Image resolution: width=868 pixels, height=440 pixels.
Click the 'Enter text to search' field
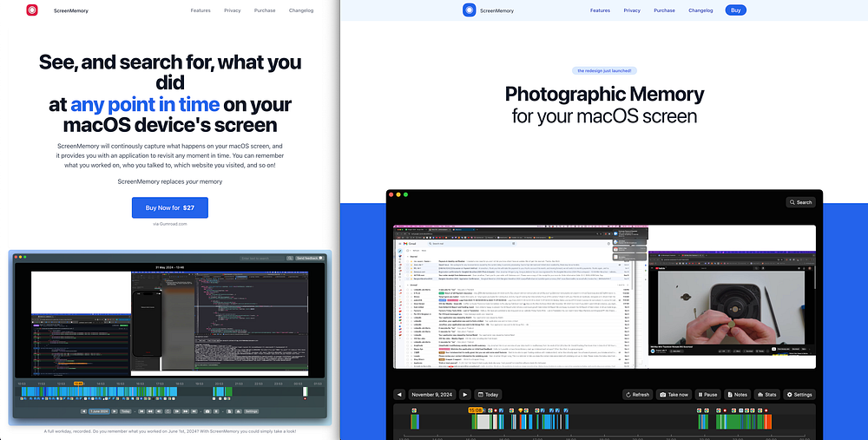[262, 258]
